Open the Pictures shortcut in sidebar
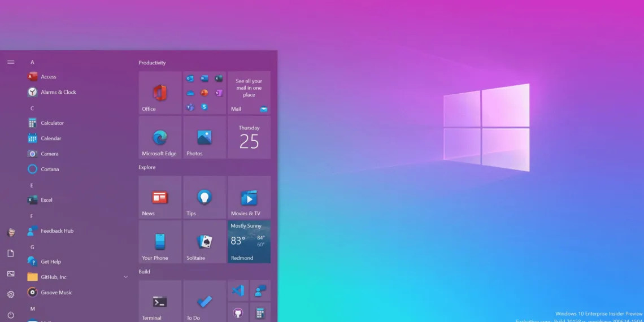The image size is (644, 322). point(11,274)
